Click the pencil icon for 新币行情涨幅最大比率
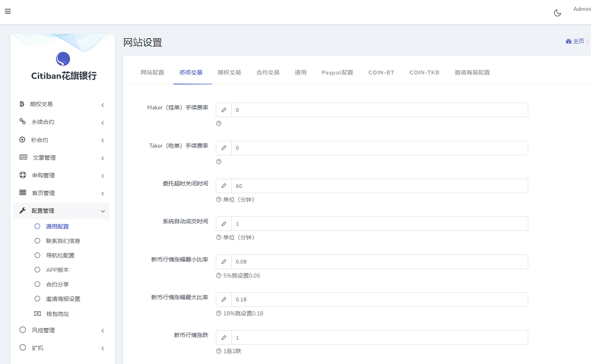Image resolution: width=591 pixels, height=364 pixels. point(224,299)
